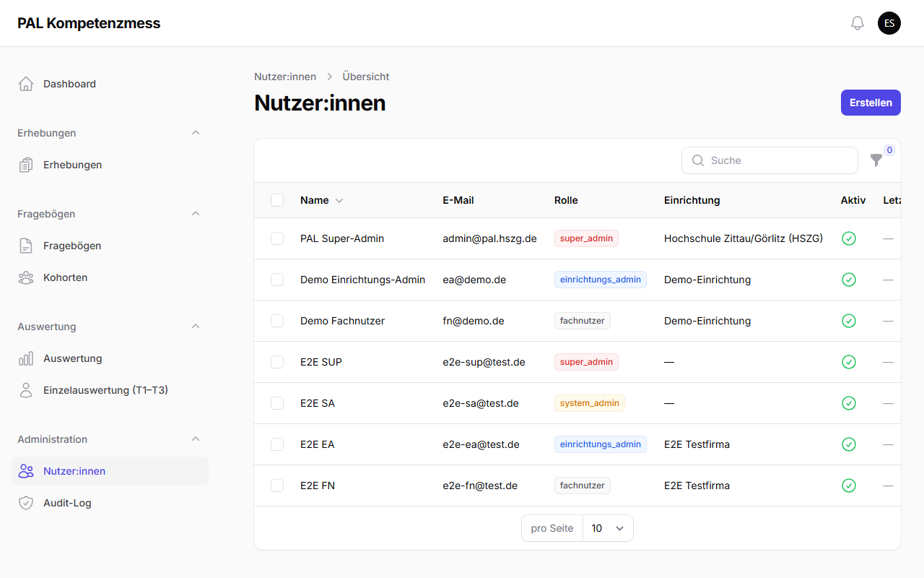The width and height of the screenshot is (924, 578).
Task: Collapse the Administration sidebar group
Action: point(196,439)
